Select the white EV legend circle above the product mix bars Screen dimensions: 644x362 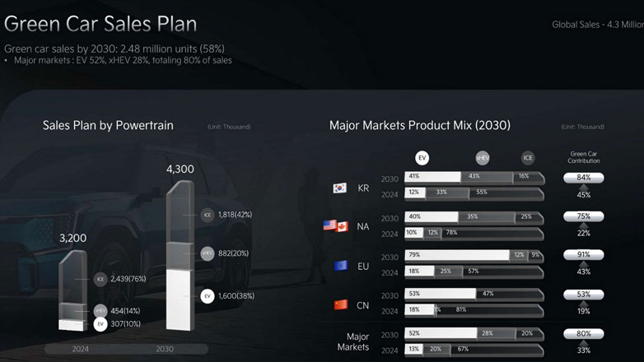(422, 158)
